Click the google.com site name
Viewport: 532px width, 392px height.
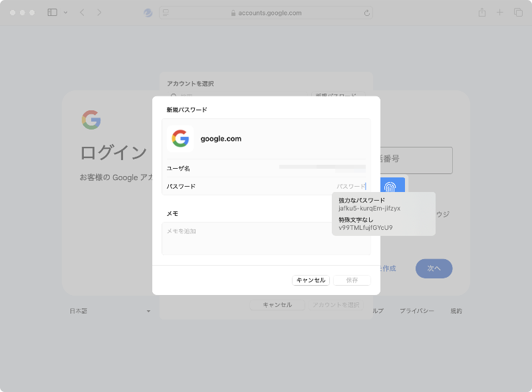(x=221, y=139)
